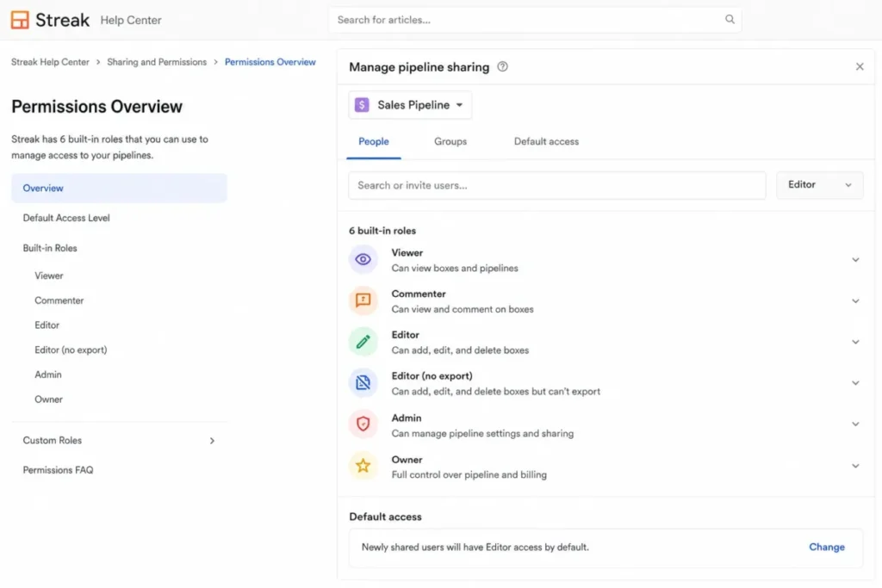
Task: Go to Admin section in sidebar
Action: click(48, 374)
